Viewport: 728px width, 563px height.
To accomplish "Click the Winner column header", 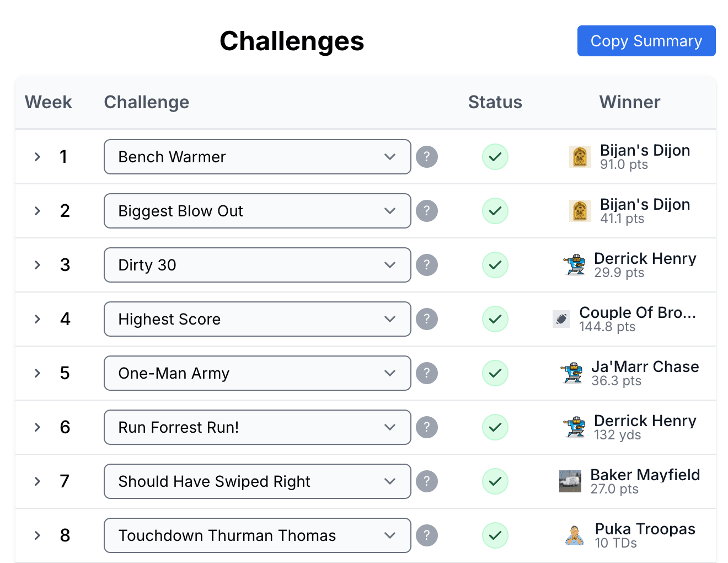I will click(x=629, y=102).
